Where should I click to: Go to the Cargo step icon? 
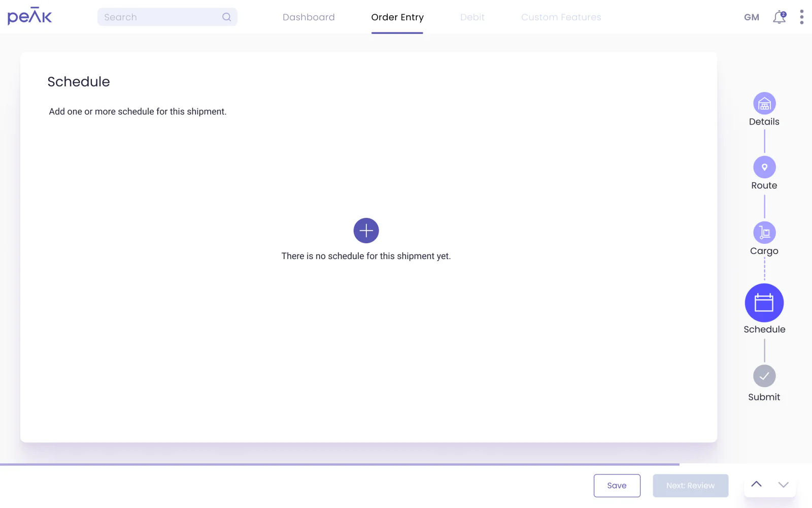pos(764,233)
